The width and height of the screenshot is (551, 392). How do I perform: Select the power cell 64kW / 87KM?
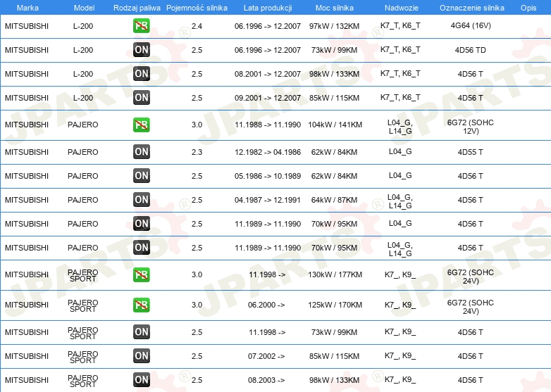click(x=334, y=200)
